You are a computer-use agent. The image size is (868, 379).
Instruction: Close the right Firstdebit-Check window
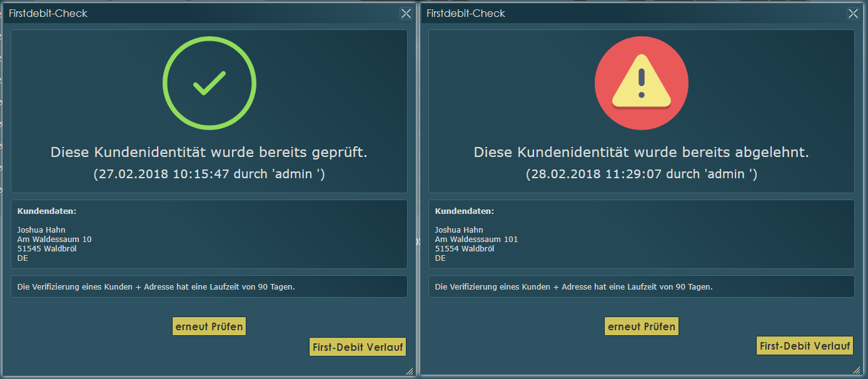[853, 13]
